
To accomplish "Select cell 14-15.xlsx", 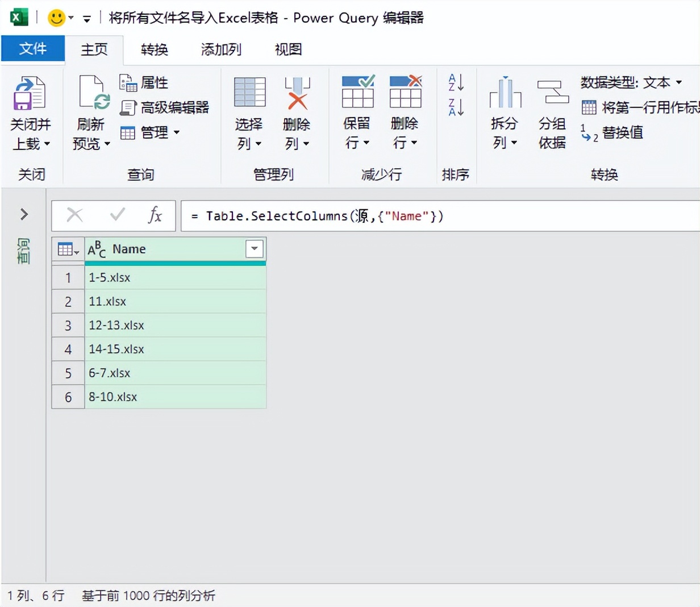I will 176,349.
